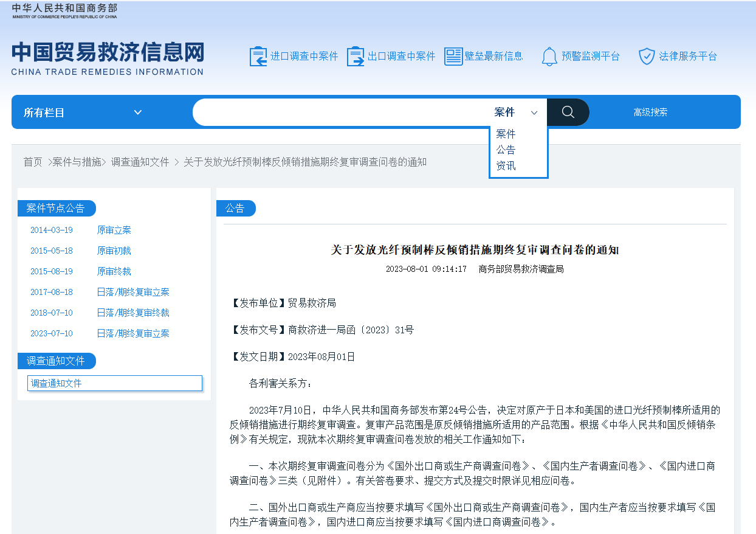Screen dimensions: 756x534
Task: Click the 出口调查中案件 clipboard icon
Action: point(356,57)
